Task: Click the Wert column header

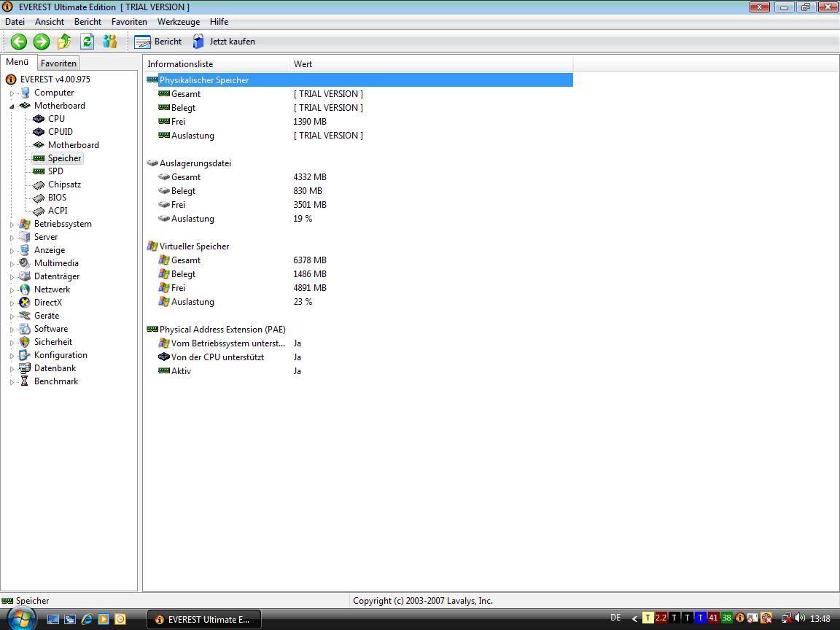Action: click(x=431, y=63)
